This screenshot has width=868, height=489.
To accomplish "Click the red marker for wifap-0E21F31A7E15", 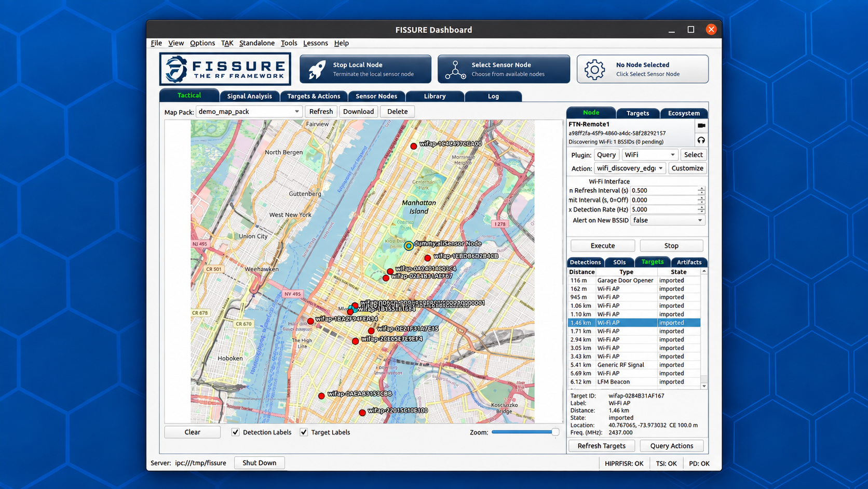I will pyautogui.click(x=371, y=331).
